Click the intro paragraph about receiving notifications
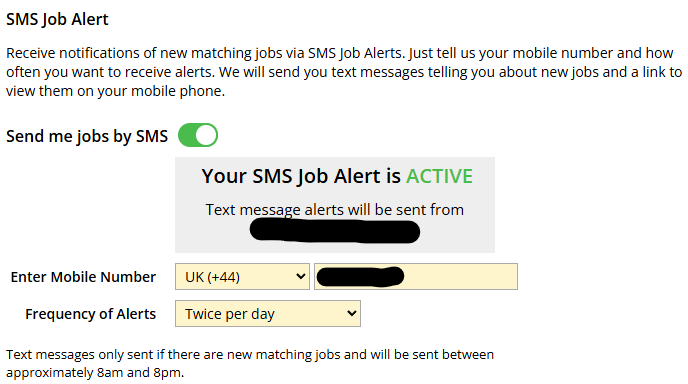 click(344, 72)
